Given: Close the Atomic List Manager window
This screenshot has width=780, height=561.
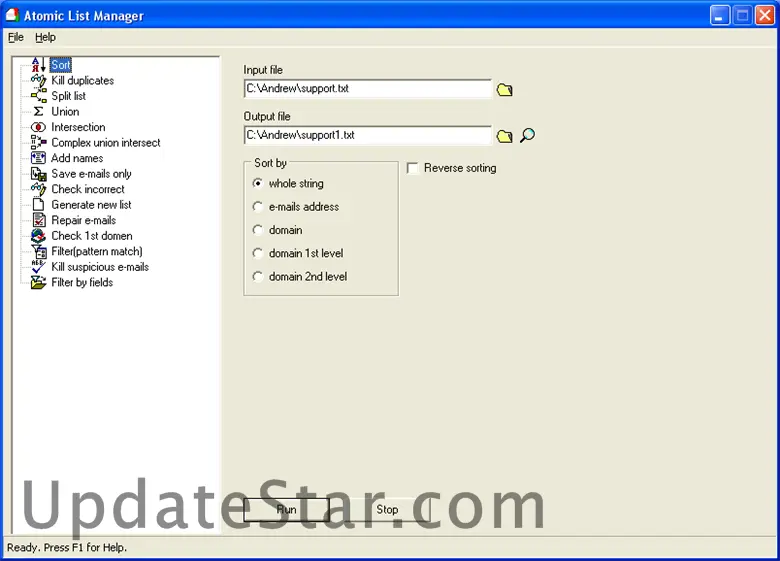Looking at the screenshot, I should (764, 15).
